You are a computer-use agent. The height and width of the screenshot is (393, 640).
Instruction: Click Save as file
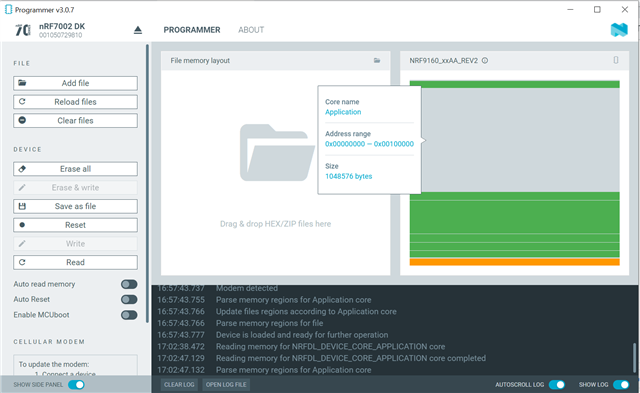[x=76, y=206]
